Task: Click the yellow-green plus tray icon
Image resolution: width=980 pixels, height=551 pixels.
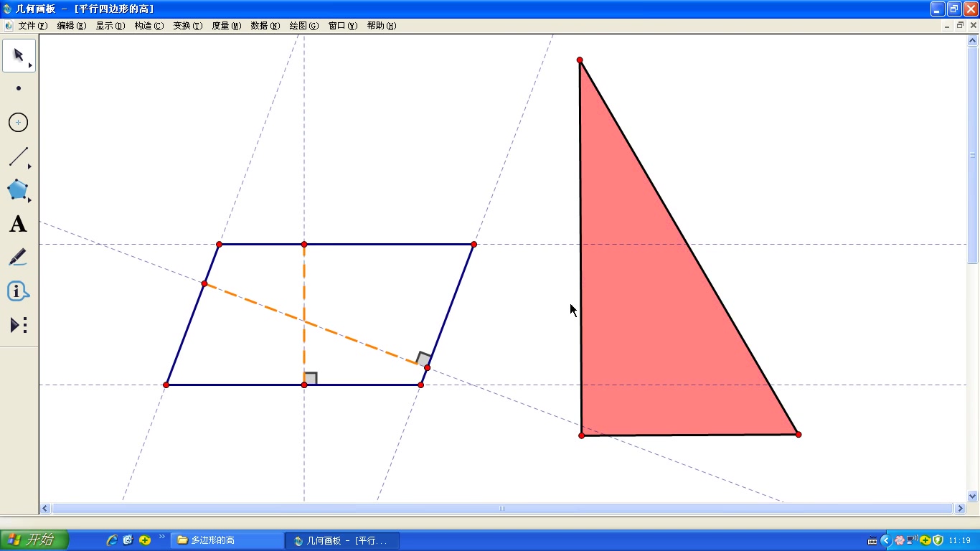Action: pos(925,540)
